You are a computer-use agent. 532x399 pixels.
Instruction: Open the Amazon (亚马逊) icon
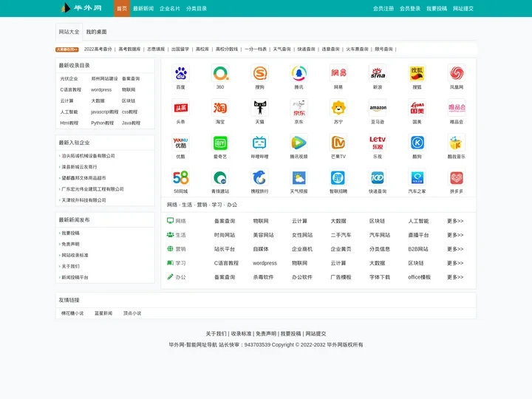coord(378,108)
